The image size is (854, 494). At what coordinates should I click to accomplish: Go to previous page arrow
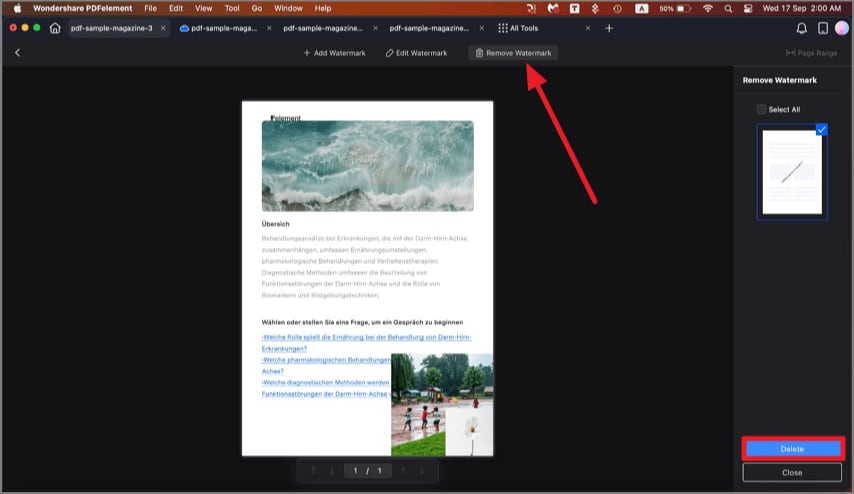point(331,471)
